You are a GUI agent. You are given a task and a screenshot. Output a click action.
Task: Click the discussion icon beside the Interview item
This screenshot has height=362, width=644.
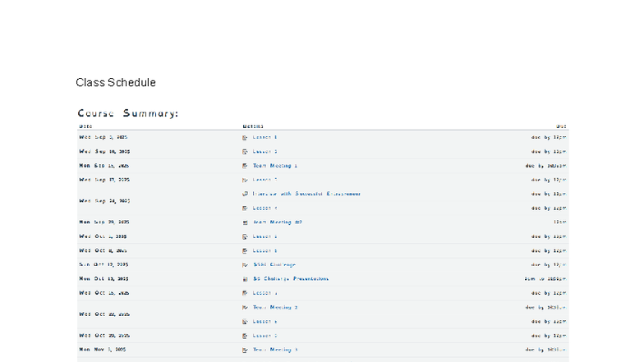pyautogui.click(x=245, y=194)
